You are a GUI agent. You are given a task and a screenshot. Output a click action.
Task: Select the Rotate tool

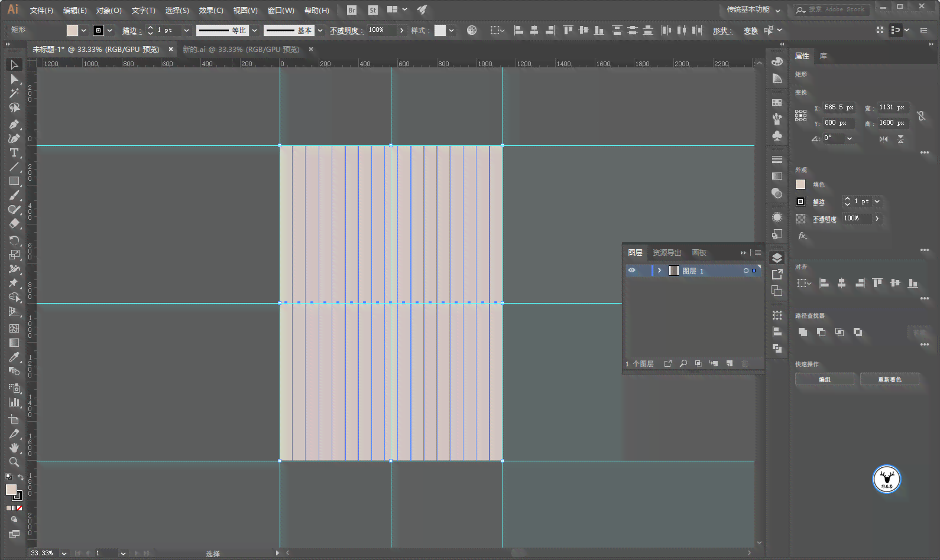pyautogui.click(x=14, y=240)
